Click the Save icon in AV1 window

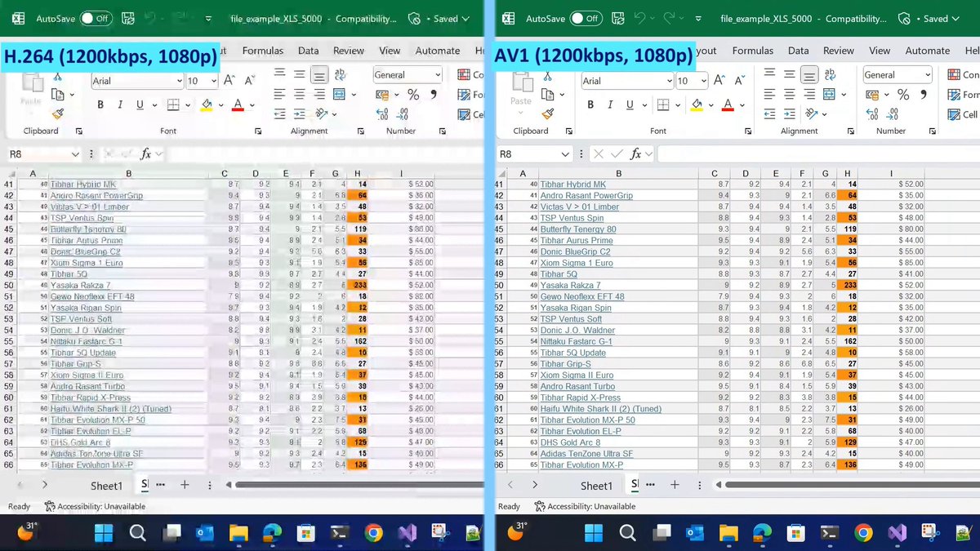[x=617, y=18]
